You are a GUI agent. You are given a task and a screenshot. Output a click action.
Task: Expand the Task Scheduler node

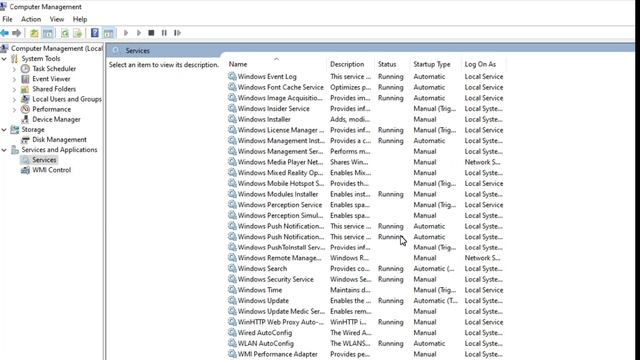click(x=14, y=69)
